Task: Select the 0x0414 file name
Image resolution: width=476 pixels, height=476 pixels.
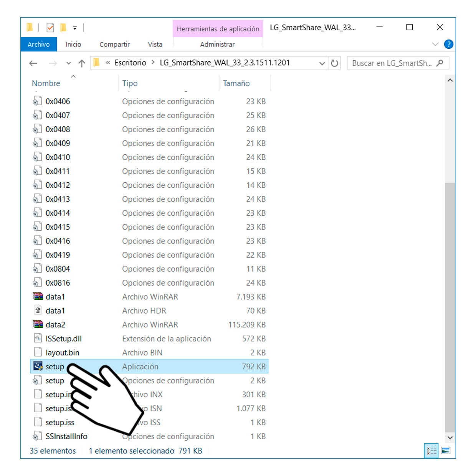Action: click(x=58, y=213)
